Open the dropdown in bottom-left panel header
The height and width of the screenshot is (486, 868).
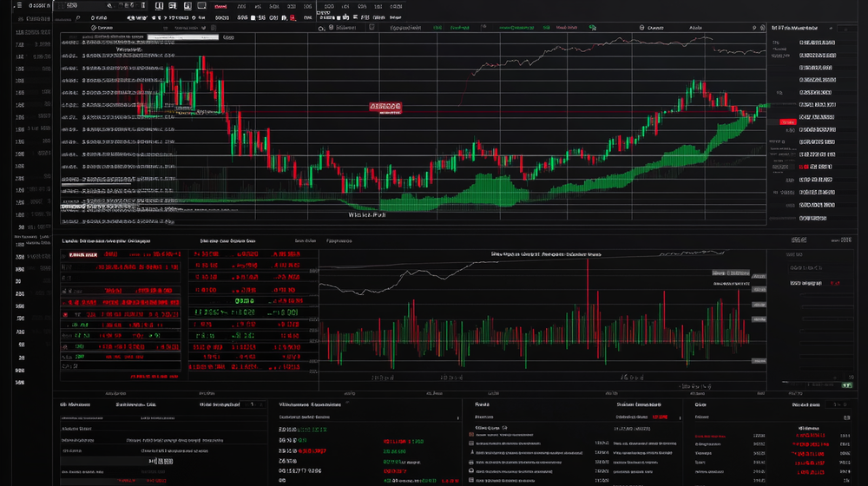(253, 404)
